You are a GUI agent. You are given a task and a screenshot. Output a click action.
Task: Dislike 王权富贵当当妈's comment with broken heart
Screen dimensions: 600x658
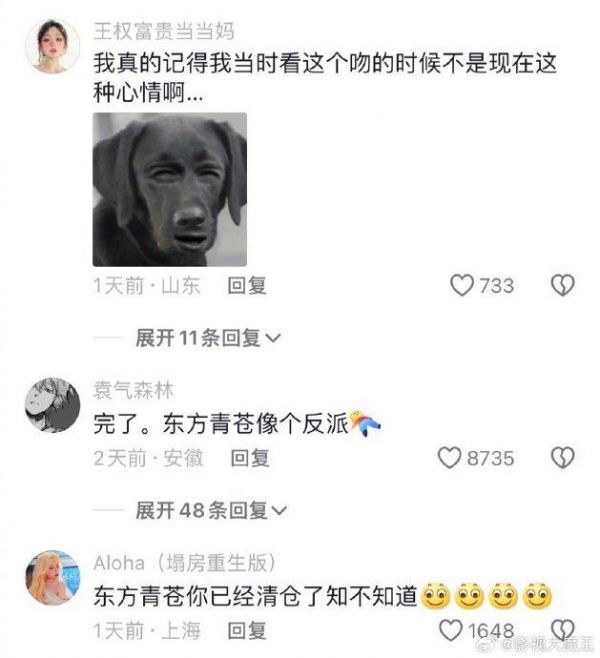click(x=562, y=286)
